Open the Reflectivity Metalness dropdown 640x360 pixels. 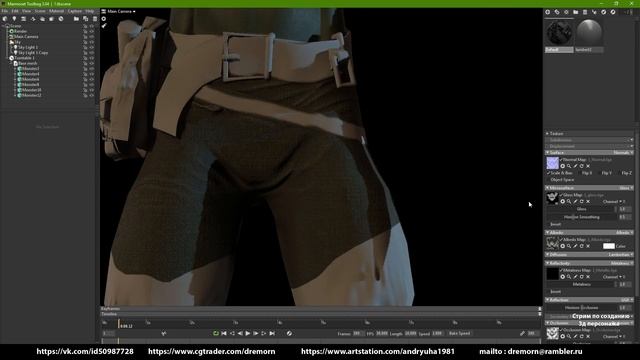tap(622, 263)
